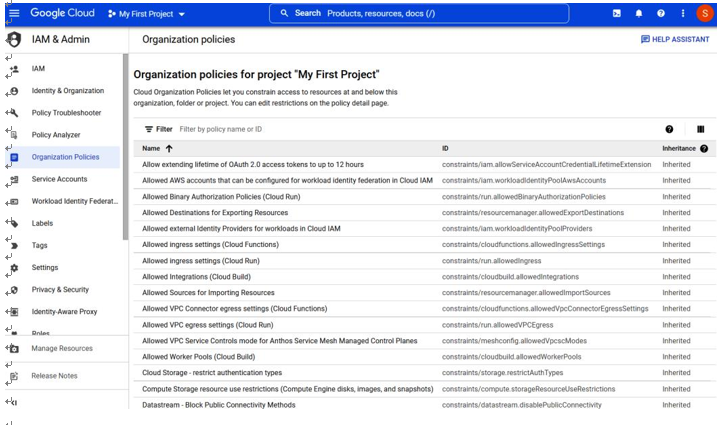Image resolution: width=723 pixels, height=425 pixels.
Task: Click the Policy Troubleshooter wrench icon
Action: point(14,112)
